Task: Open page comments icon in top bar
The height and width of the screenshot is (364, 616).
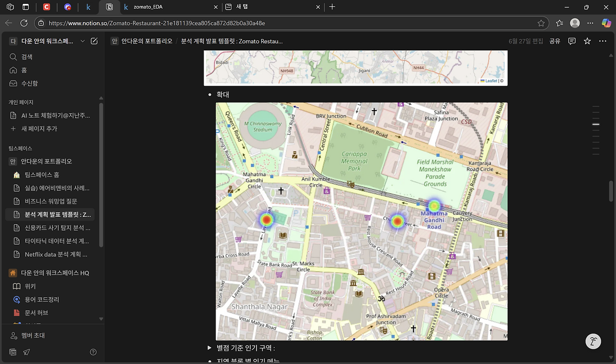Action: click(x=572, y=41)
